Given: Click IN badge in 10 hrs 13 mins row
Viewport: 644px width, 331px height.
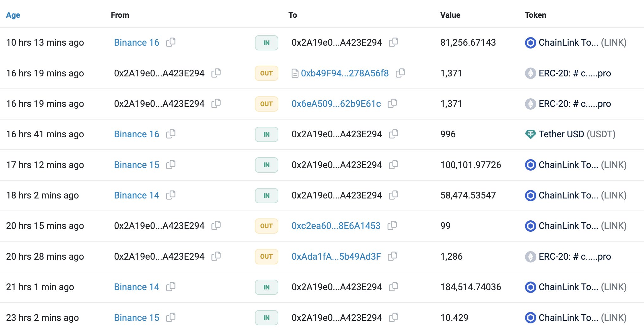Looking at the screenshot, I should [x=267, y=43].
